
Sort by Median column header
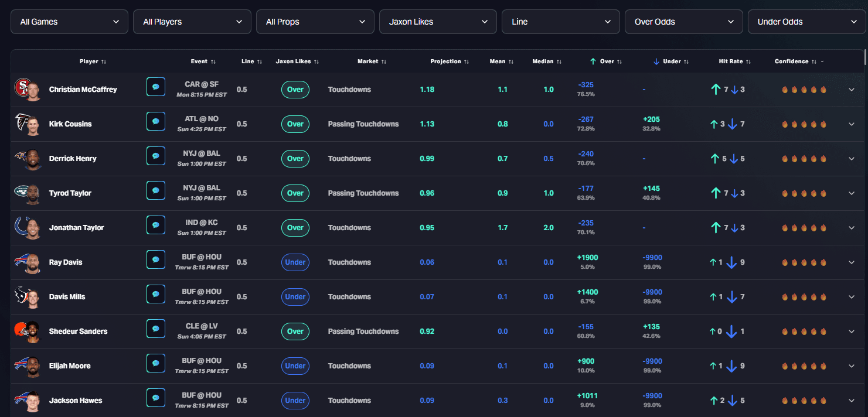point(547,61)
